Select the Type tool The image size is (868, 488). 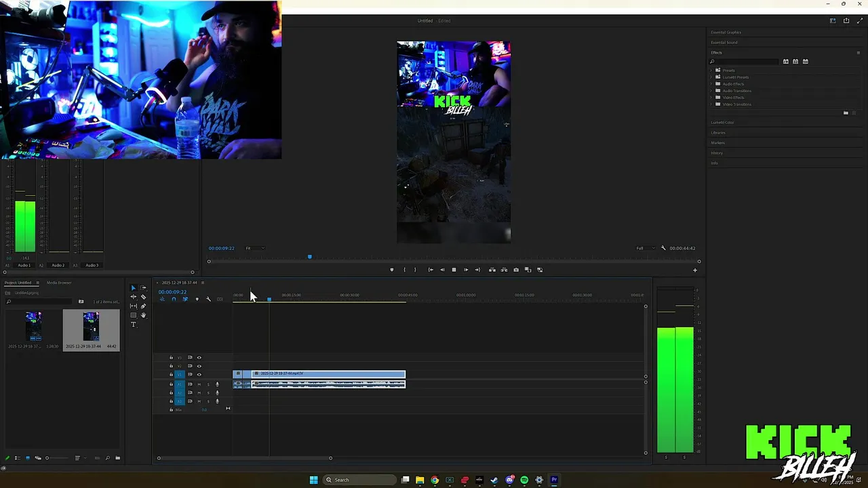click(x=134, y=324)
